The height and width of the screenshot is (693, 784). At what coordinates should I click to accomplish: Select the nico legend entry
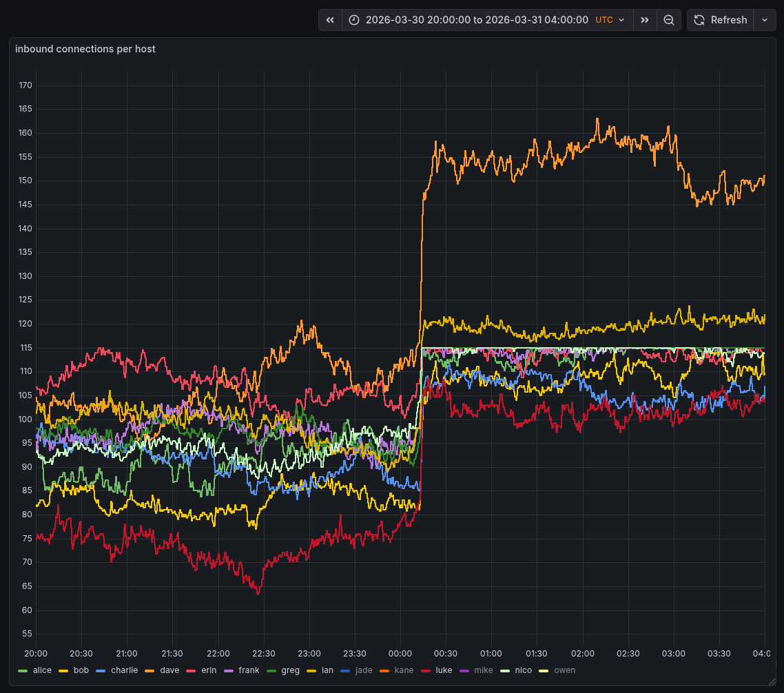point(523,670)
